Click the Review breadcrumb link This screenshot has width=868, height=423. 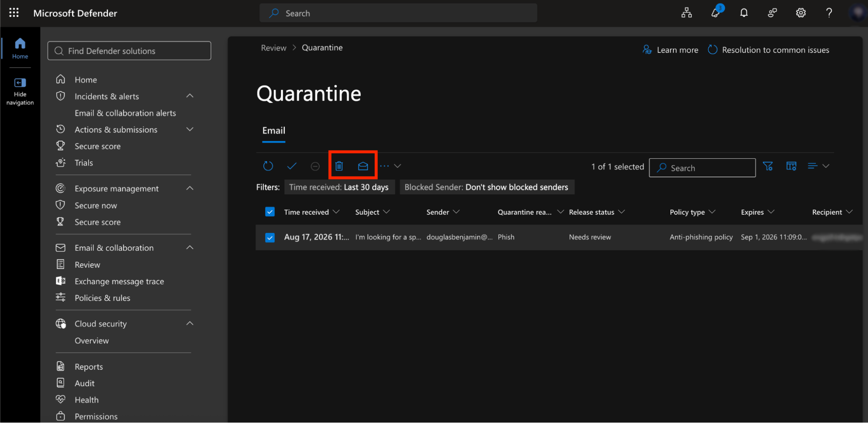(x=274, y=48)
